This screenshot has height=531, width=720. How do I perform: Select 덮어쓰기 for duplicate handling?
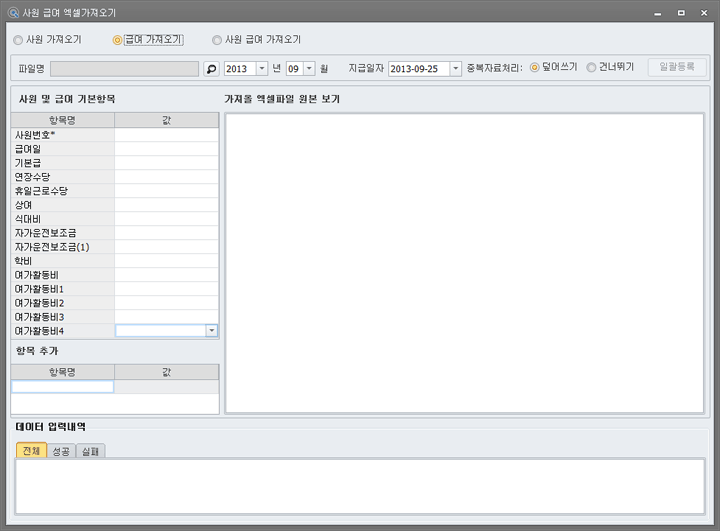point(534,68)
